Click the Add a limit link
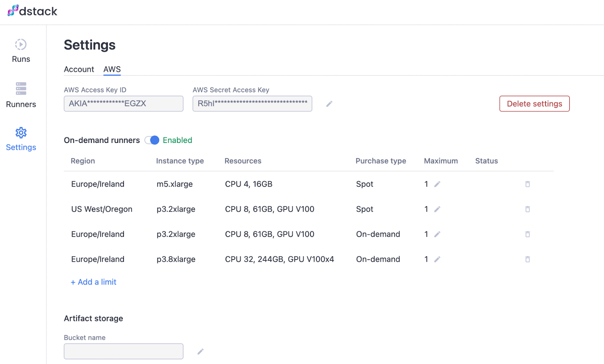 click(93, 282)
